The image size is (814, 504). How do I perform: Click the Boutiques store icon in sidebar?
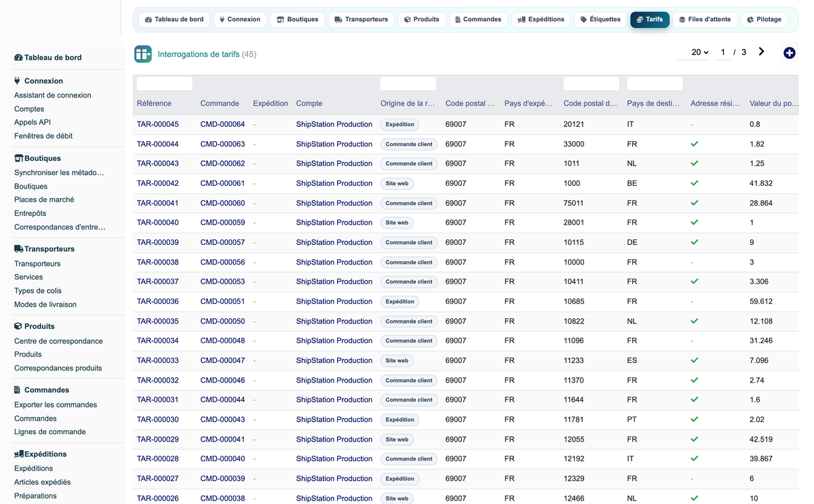pos(18,158)
